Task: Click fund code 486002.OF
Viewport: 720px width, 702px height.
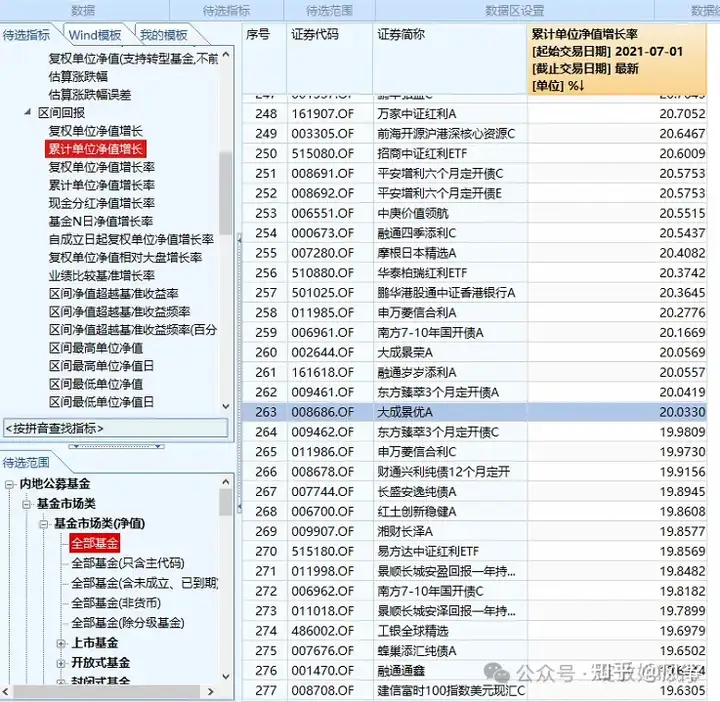Action: point(323,631)
